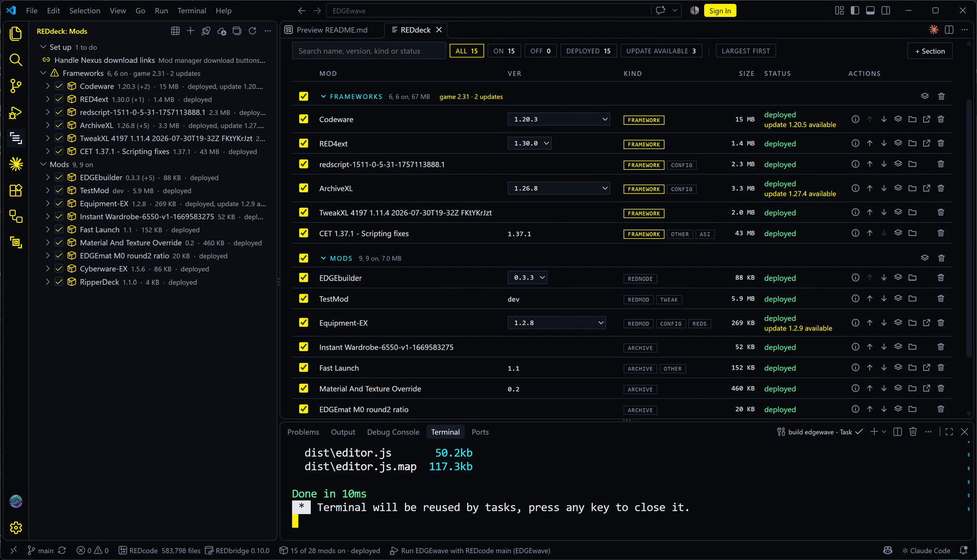Screen dimensions: 977x560
Task: Open the Manage gear in activity bar
Action: click(x=16, y=528)
